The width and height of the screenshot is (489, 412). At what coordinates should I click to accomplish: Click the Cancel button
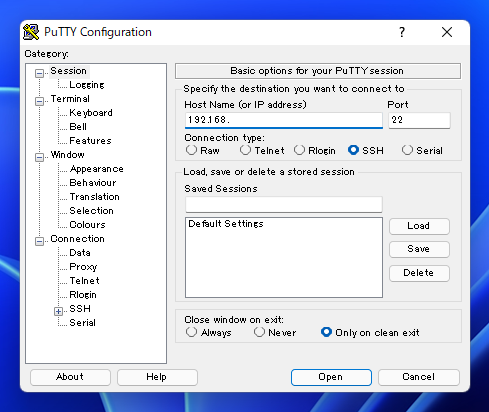pos(419,377)
